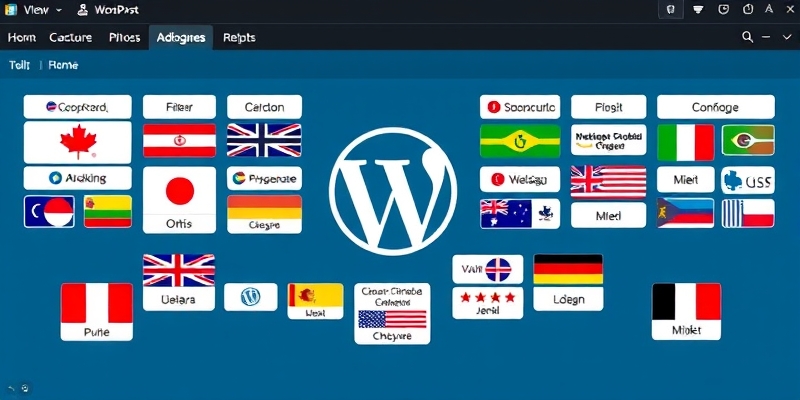This screenshot has width=800, height=400.
Task: Click the Jerid card with red stars
Action: 488,303
